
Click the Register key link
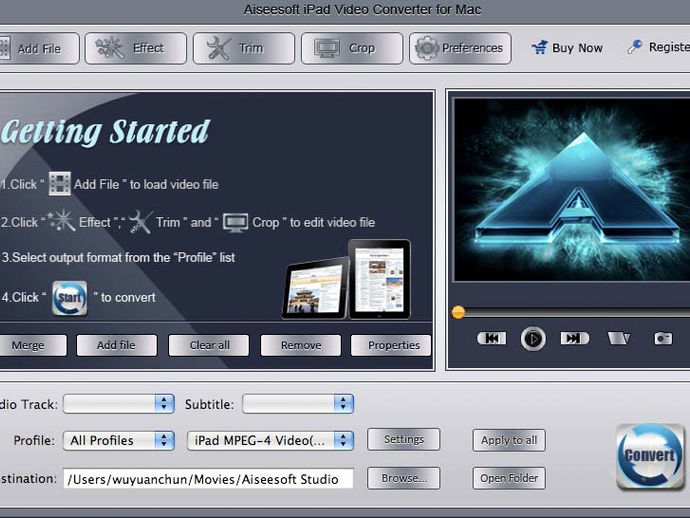point(658,47)
